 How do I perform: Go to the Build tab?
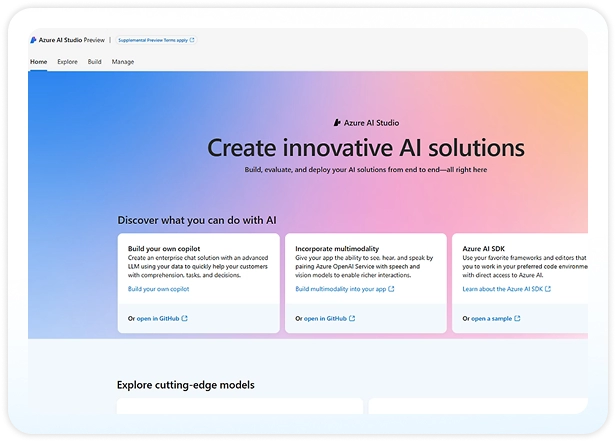tap(94, 62)
